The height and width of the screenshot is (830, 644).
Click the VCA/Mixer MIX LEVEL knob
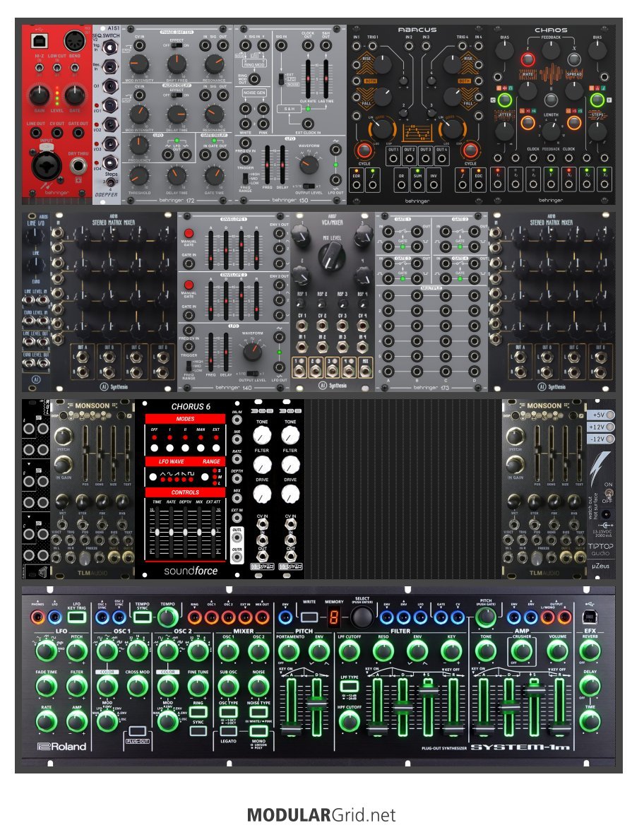pyautogui.click(x=332, y=258)
